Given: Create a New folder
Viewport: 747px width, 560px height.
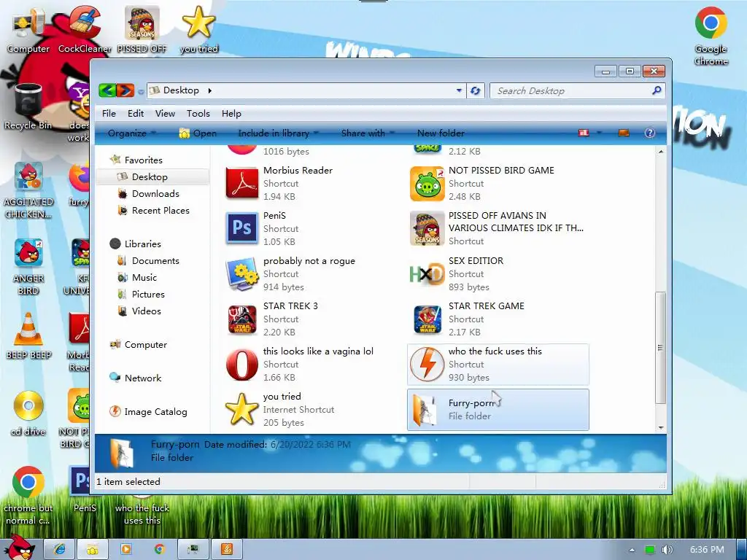Looking at the screenshot, I should 441,133.
